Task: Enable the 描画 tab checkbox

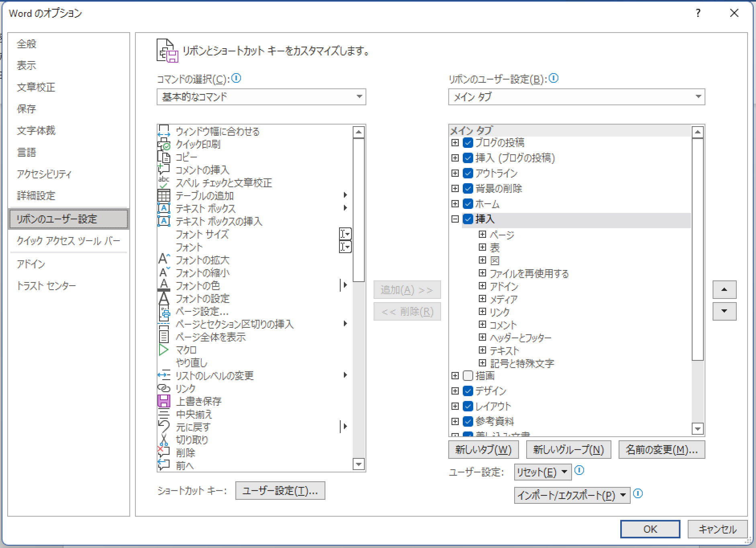Action: [x=468, y=376]
